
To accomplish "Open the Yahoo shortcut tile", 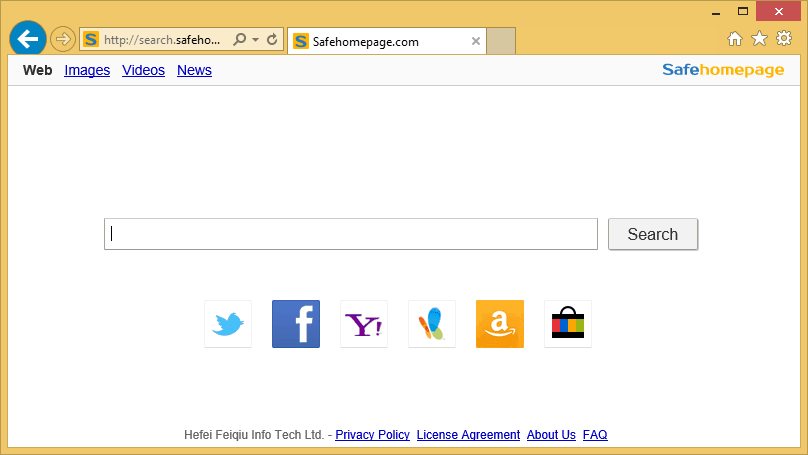I will (x=364, y=324).
